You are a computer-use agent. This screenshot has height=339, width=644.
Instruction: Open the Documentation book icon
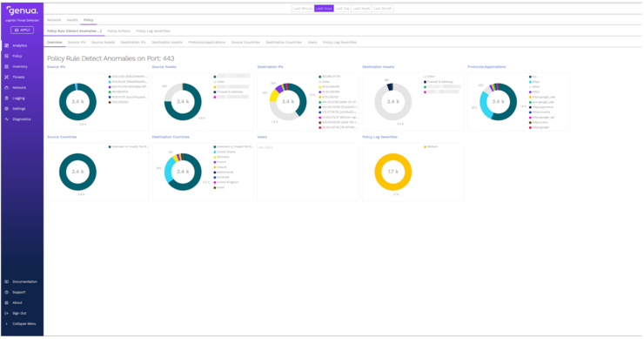[x=7, y=281]
